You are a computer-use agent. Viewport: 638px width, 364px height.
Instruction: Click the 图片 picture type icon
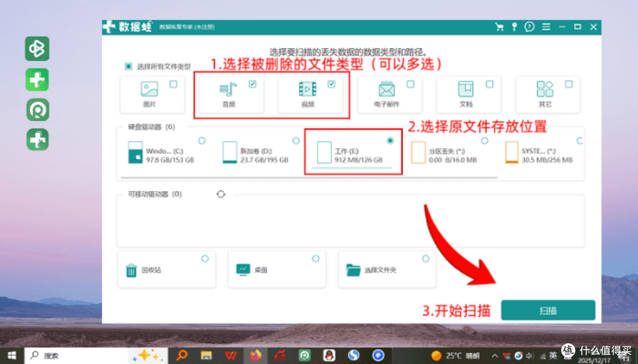click(149, 89)
